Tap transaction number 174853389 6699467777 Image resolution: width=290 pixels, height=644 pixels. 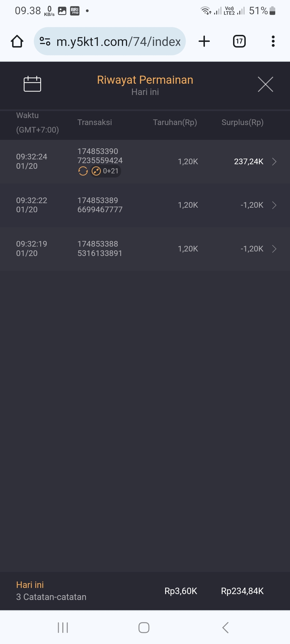click(100, 205)
